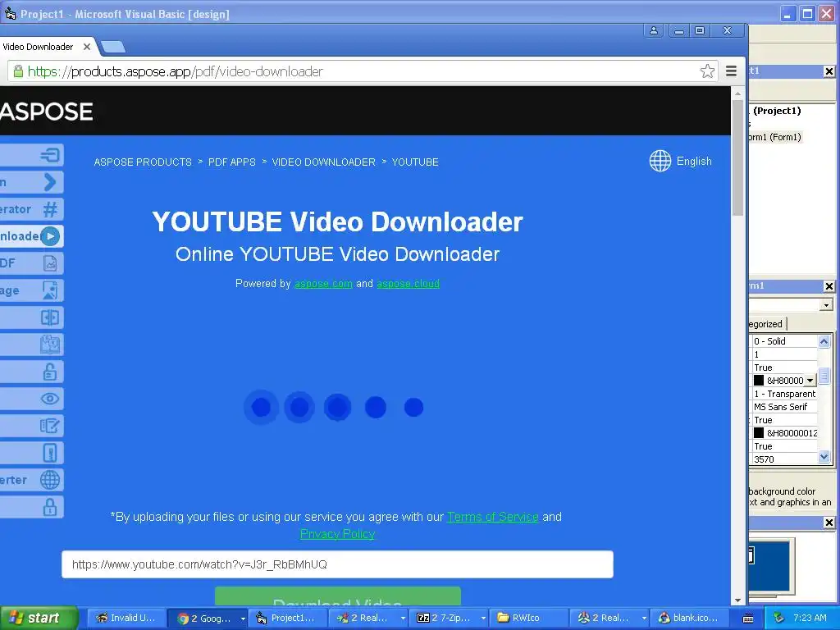840x630 pixels.
Task: Open the Terms of Service link
Action: (x=493, y=517)
